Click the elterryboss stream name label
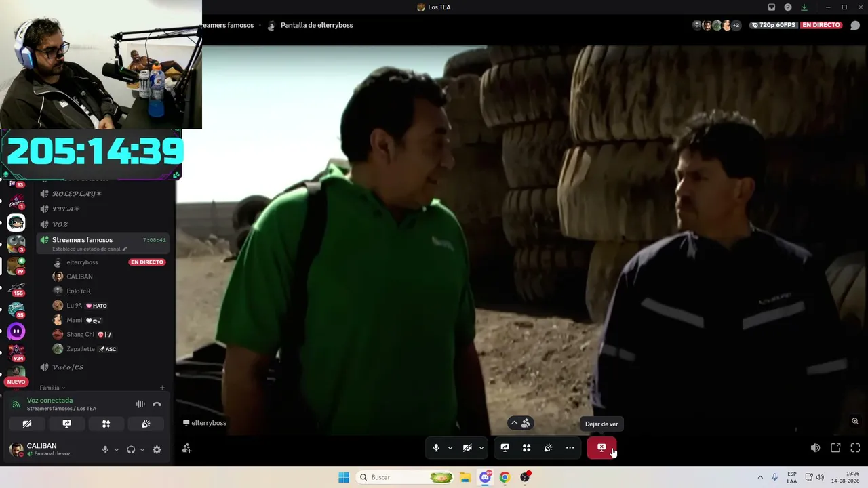Image resolution: width=868 pixels, height=488 pixels. [205, 423]
